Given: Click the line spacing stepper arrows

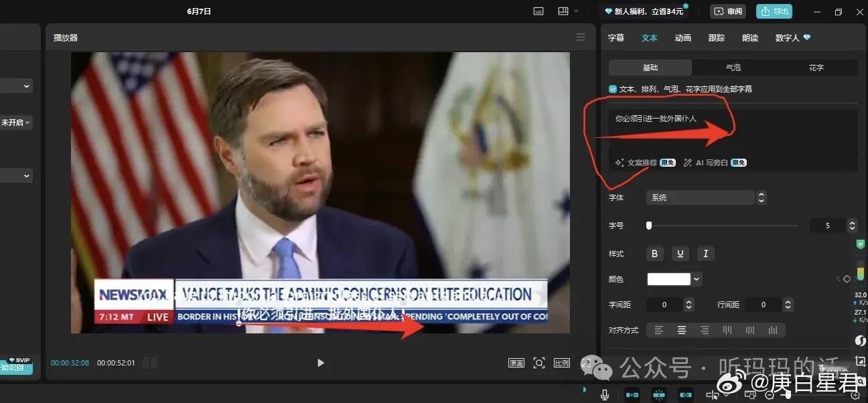Looking at the screenshot, I should pyautogui.click(x=788, y=305).
